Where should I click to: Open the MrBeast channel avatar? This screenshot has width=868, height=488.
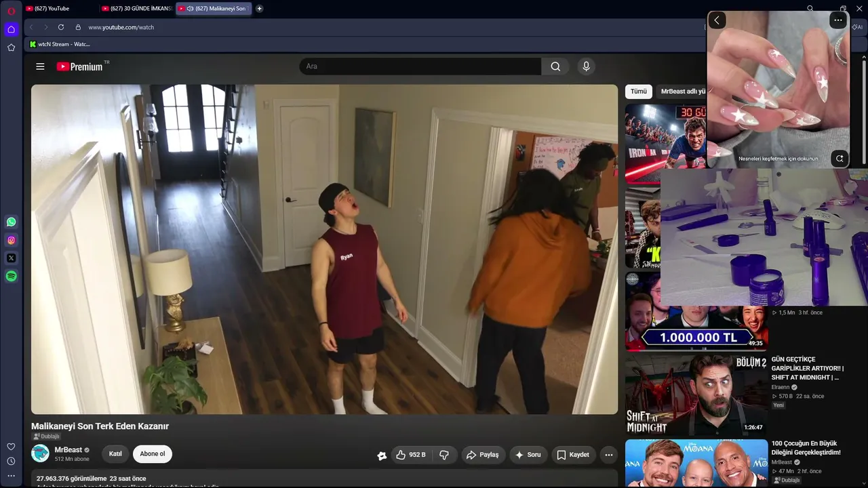40,453
